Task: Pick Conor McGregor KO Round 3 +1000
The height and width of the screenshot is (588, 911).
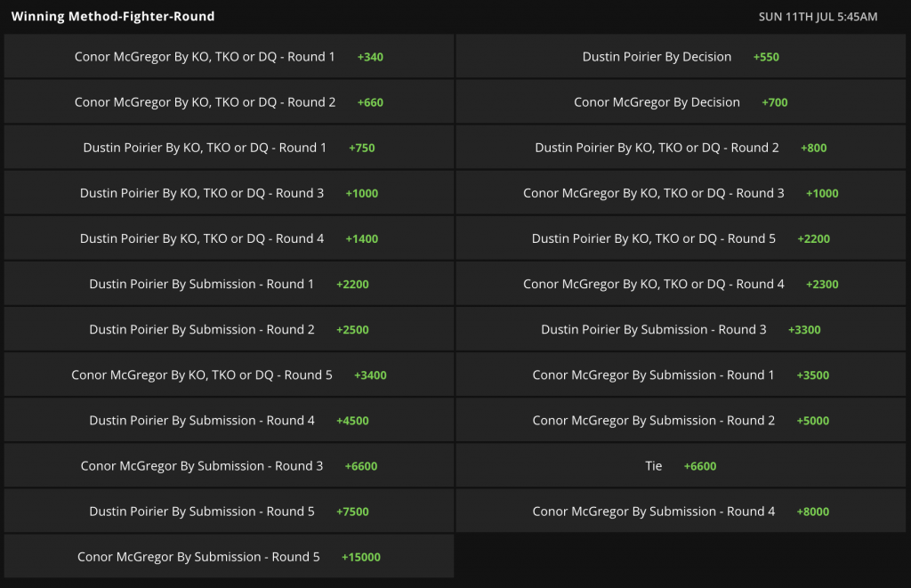Action: pyautogui.click(x=681, y=193)
